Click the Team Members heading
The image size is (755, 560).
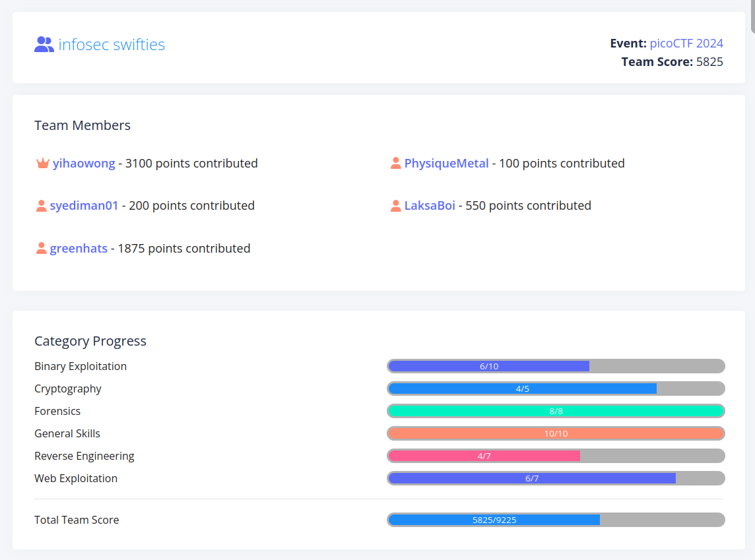click(82, 125)
